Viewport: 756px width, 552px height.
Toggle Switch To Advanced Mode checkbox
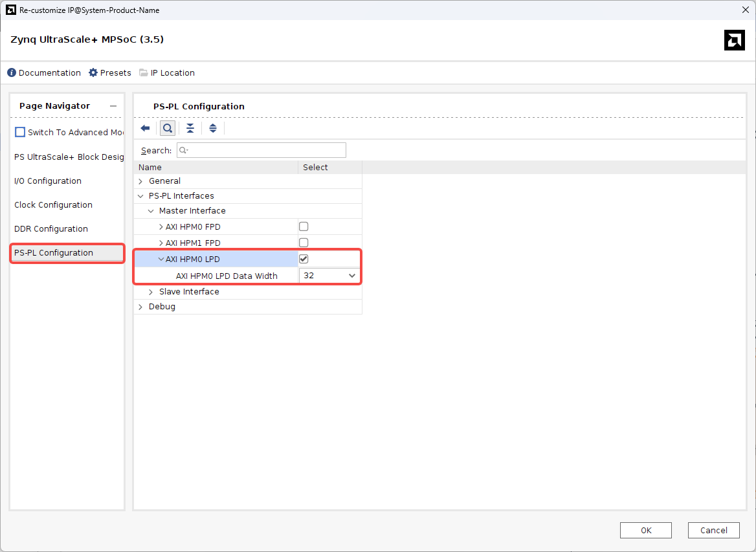coord(20,132)
